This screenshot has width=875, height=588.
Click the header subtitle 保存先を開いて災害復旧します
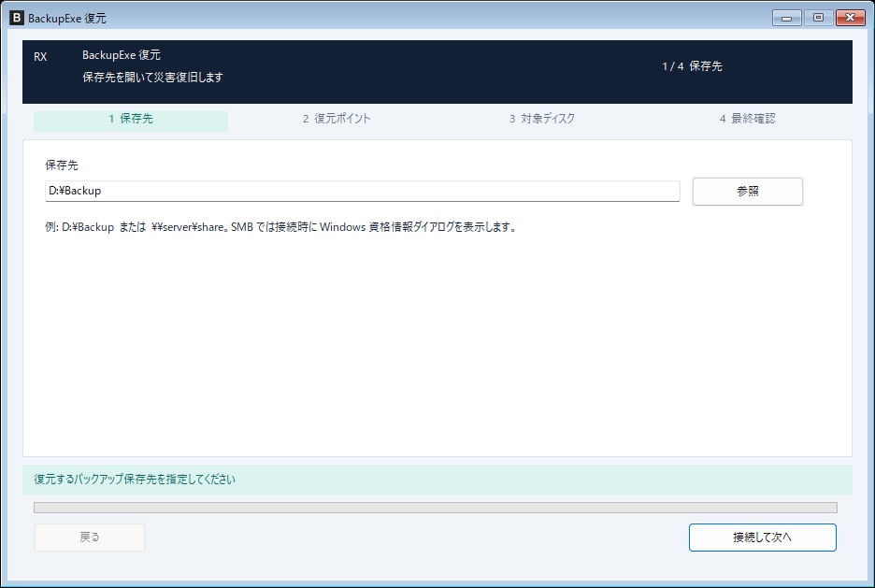152,77
